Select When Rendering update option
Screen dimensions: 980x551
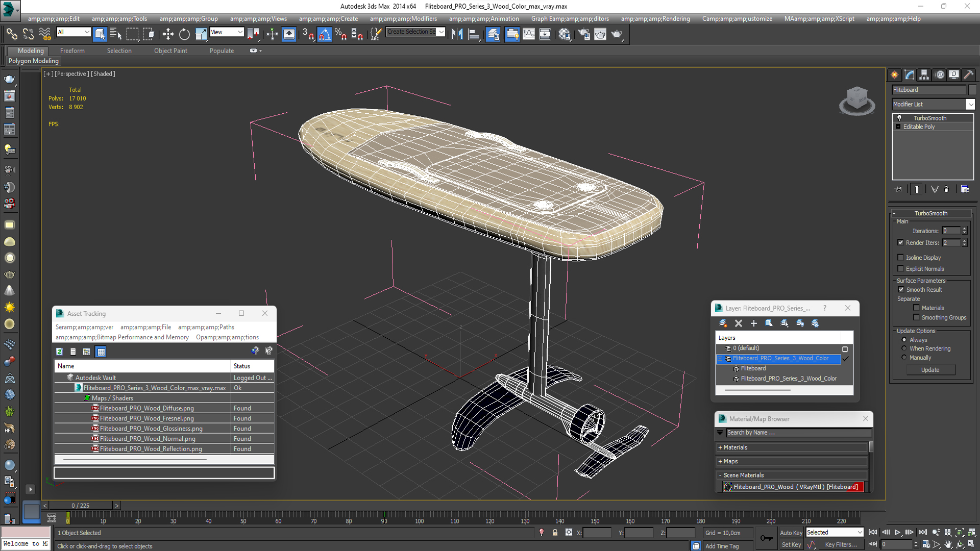click(x=904, y=348)
